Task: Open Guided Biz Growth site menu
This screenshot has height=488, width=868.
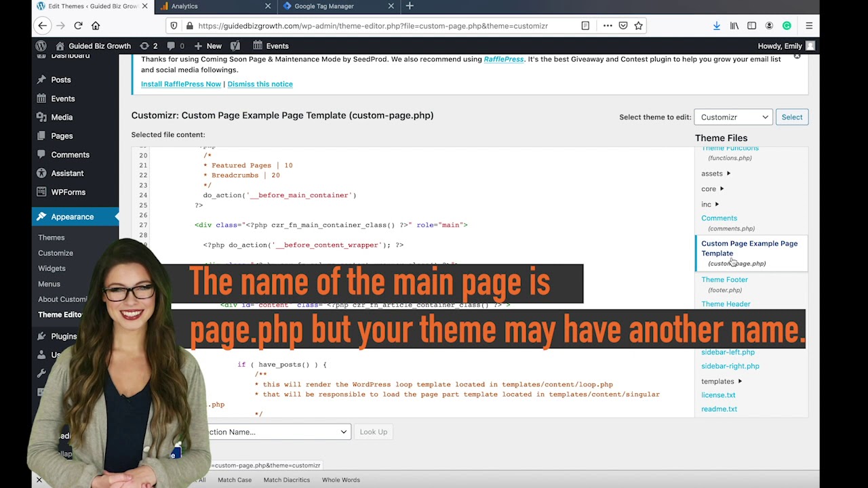Action: click(x=93, y=46)
